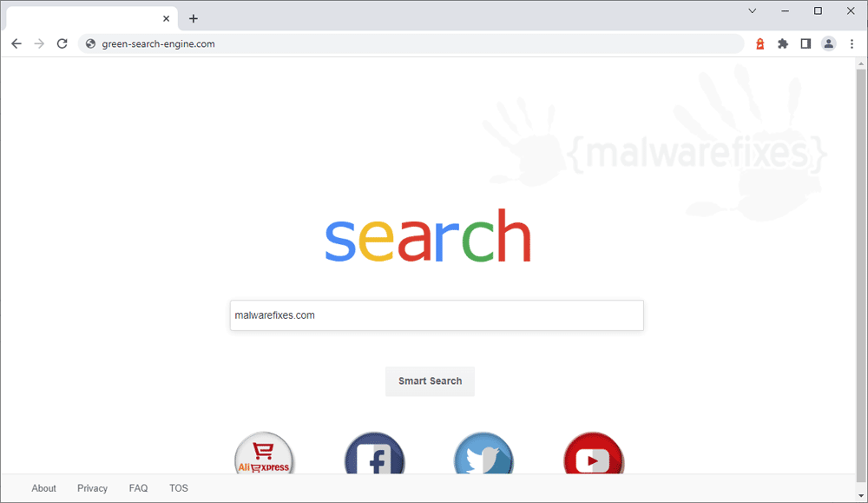This screenshot has width=868, height=503.
Task: Open the AliExpress shortcut icon
Action: point(264,453)
